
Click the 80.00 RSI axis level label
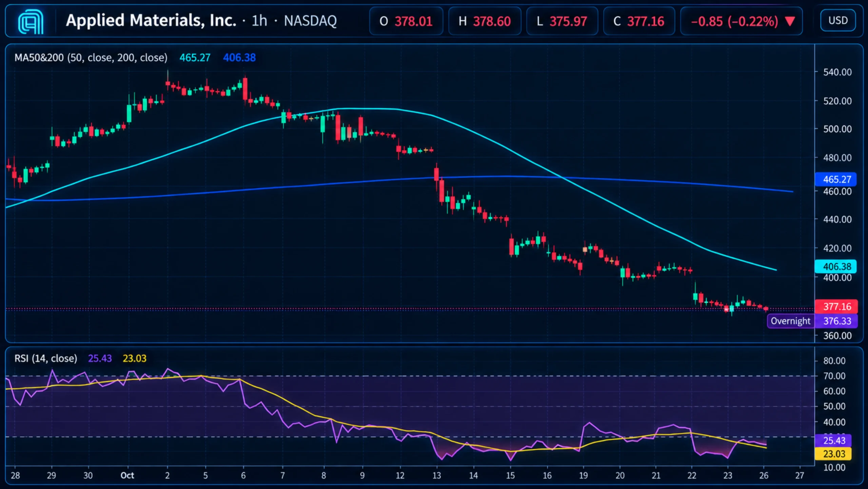(x=834, y=360)
